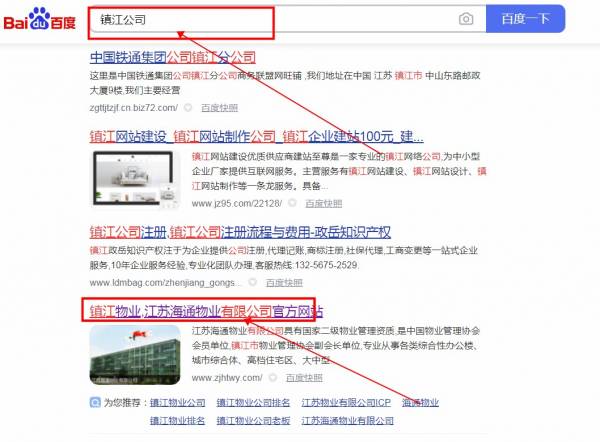Click the verification icon after zgtljtzjf.cn.biz72.com
This screenshot has width=600, height=442.
click(188, 108)
